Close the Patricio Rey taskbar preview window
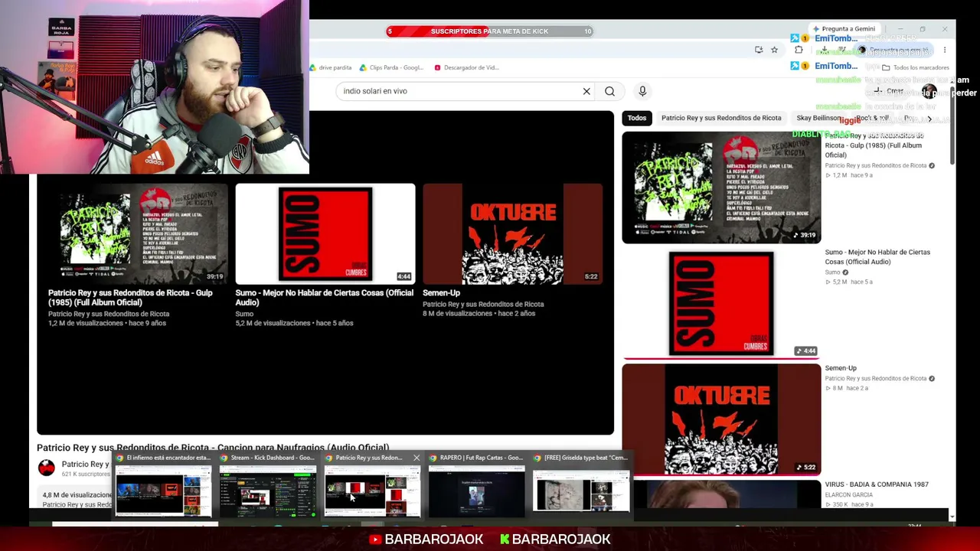This screenshot has height=551, width=980. click(x=416, y=458)
